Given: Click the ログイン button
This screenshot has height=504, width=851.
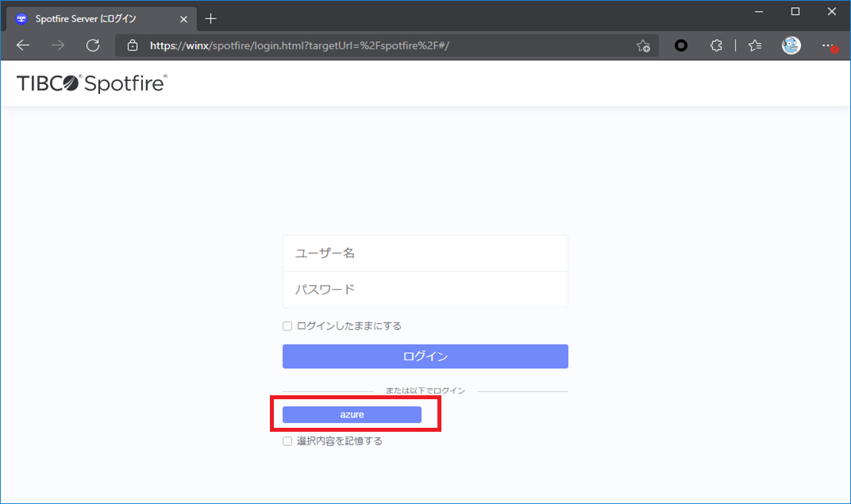Looking at the screenshot, I should (x=425, y=356).
